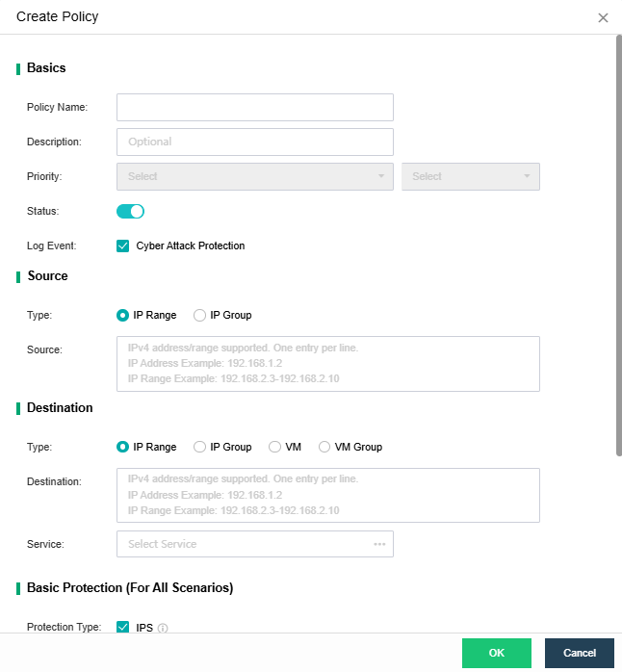
Task: Choose VM Group as destination type
Action: coord(324,447)
